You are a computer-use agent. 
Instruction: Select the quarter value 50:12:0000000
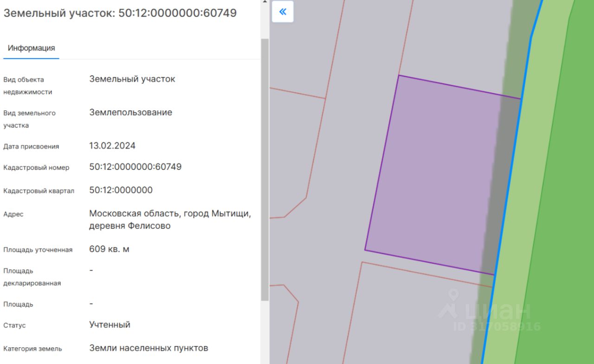(x=121, y=190)
